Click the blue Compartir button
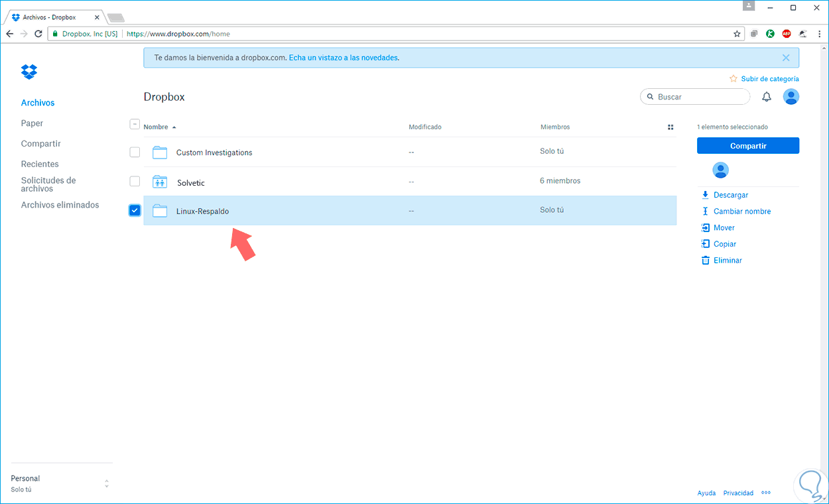The width and height of the screenshot is (829, 504). point(748,146)
